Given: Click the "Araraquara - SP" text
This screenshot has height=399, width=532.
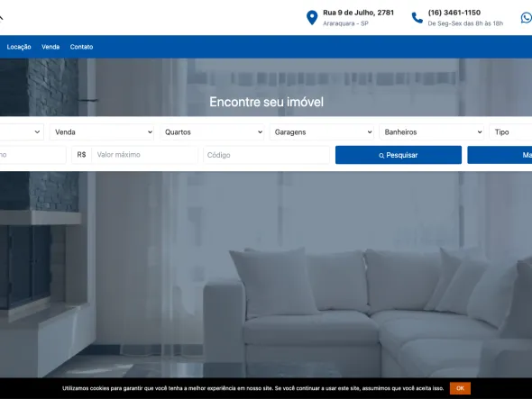Looking at the screenshot, I should point(345,23).
